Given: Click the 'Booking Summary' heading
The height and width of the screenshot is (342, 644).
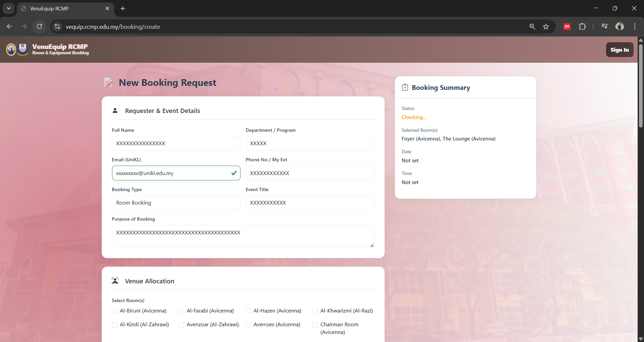Looking at the screenshot, I should pyautogui.click(x=441, y=88).
